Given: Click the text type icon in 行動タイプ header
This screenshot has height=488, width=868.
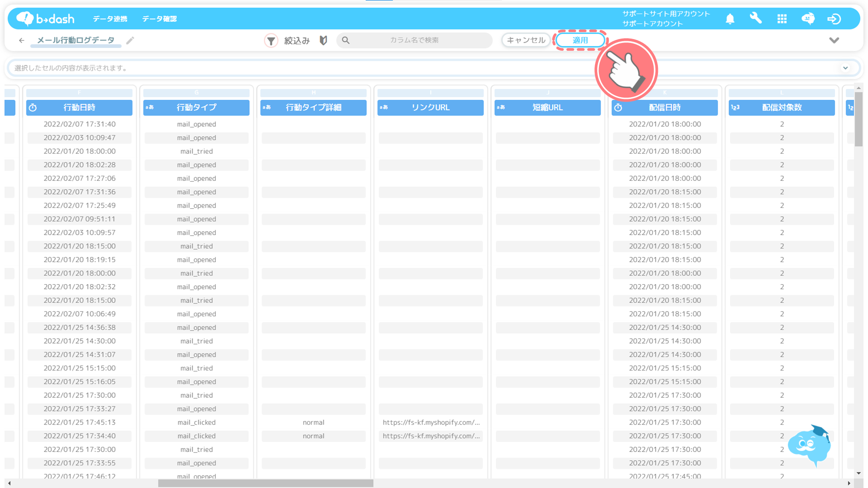Looking at the screenshot, I should [x=150, y=108].
